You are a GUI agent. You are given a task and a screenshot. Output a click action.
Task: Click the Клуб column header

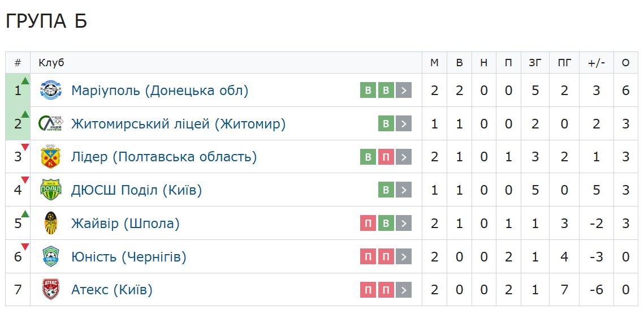[51, 63]
